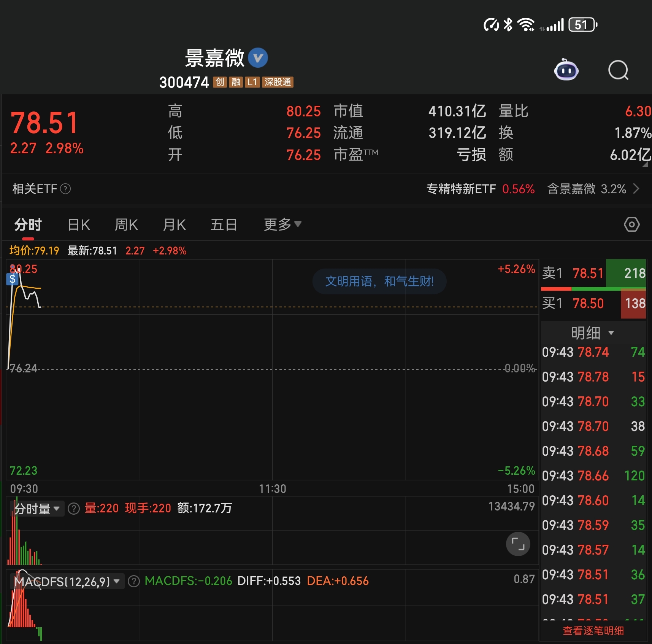The width and height of the screenshot is (652, 644).
Task: Tap the 流通 319.12亿 value
Action: tap(457, 133)
